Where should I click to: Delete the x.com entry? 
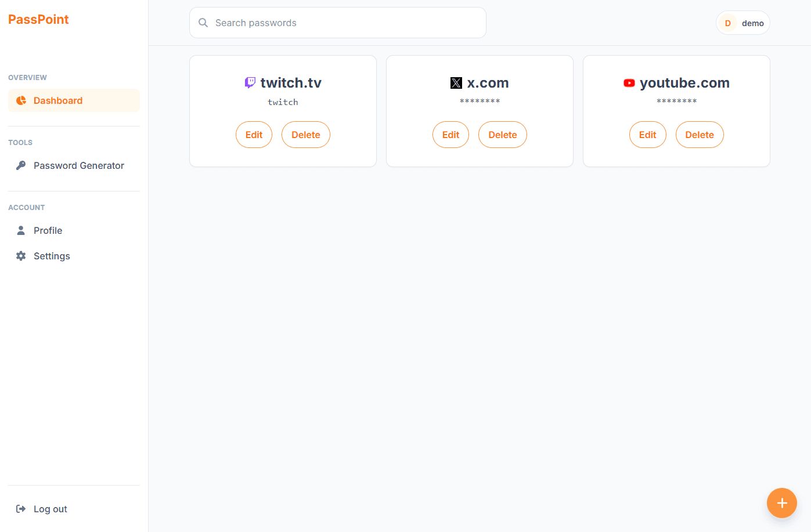(x=503, y=135)
